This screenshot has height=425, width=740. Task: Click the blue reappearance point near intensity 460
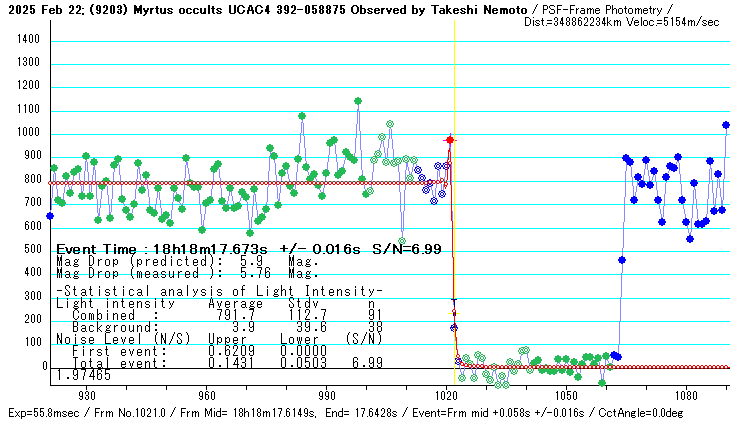pyautogui.click(x=621, y=260)
